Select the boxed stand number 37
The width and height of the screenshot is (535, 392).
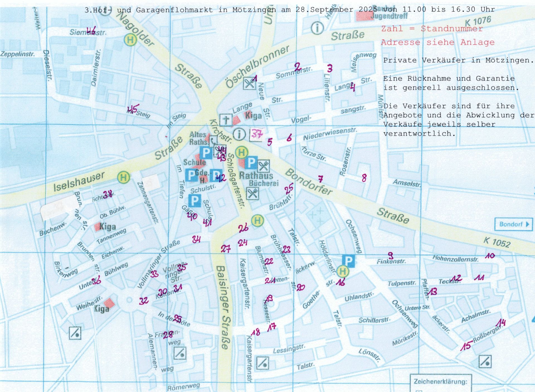256,135
